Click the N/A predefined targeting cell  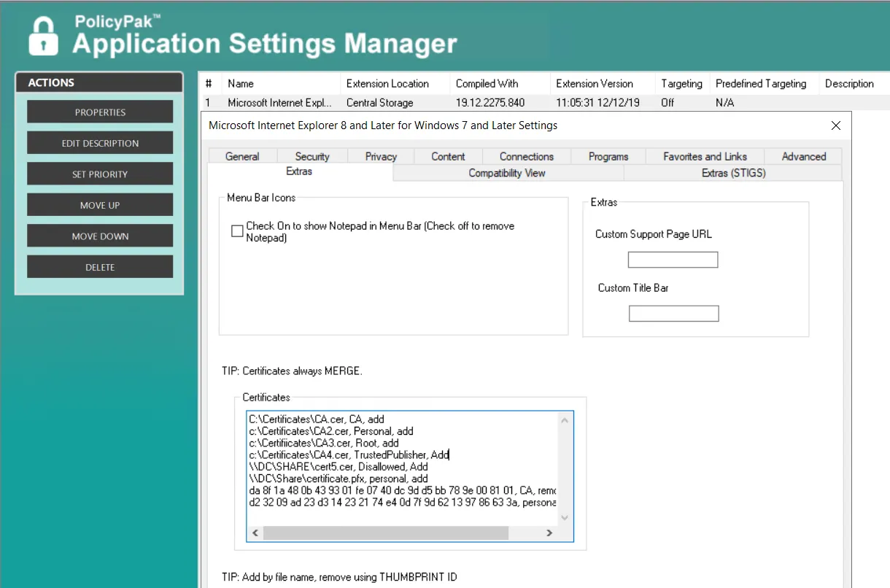[724, 103]
